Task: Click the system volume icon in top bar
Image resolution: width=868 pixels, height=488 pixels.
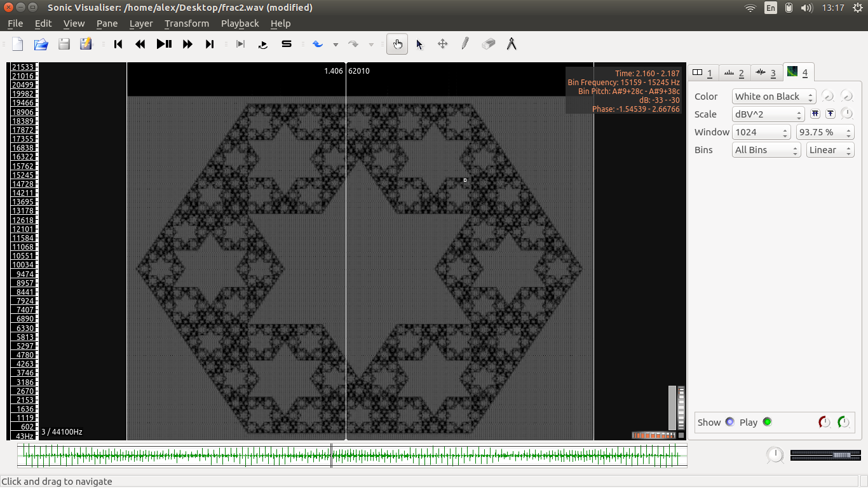Action: pyautogui.click(x=807, y=8)
